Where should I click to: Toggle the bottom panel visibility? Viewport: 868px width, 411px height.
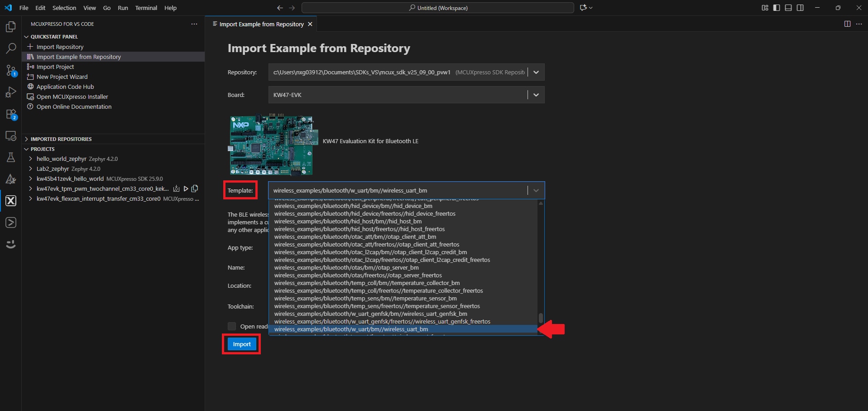[x=788, y=8]
